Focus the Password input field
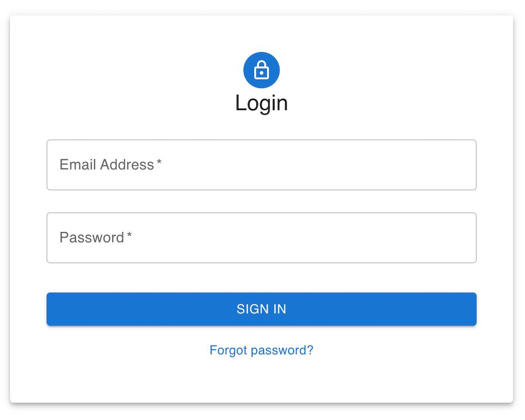525x420 pixels. [262, 238]
